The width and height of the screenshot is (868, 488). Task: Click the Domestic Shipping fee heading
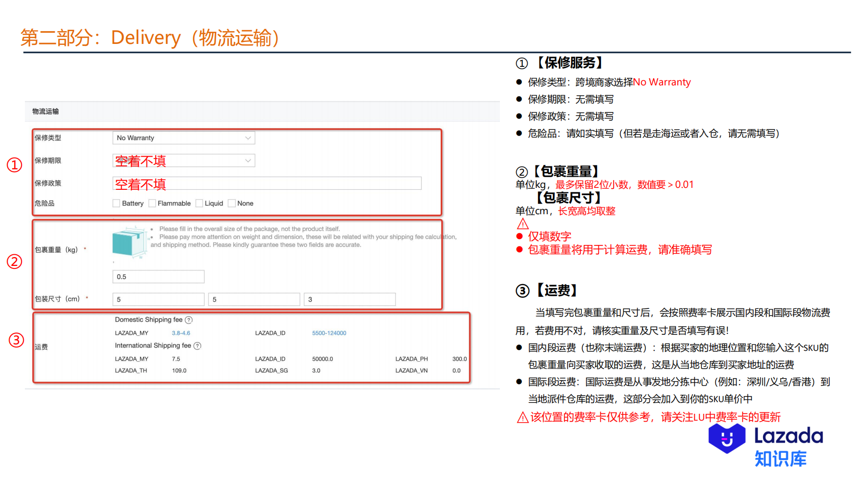tap(148, 320)
